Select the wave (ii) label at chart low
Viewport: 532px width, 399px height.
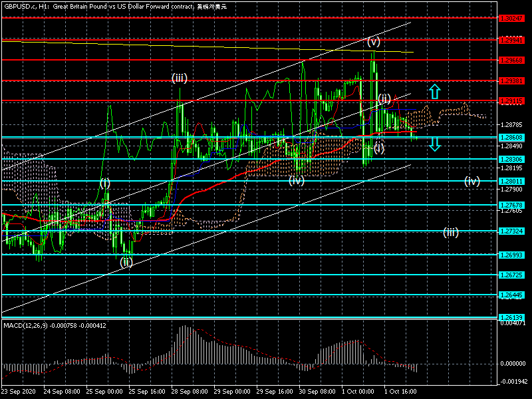click(x=126, y=262)
